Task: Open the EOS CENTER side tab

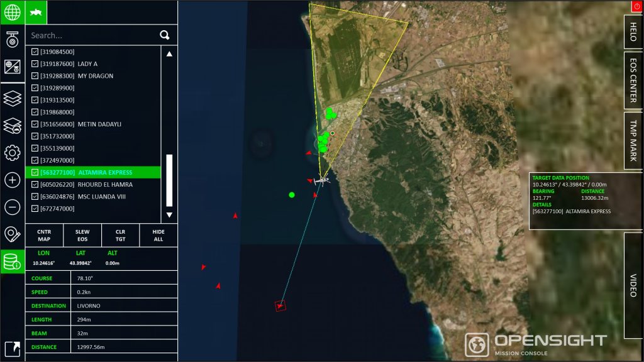Action: (633, 80)
